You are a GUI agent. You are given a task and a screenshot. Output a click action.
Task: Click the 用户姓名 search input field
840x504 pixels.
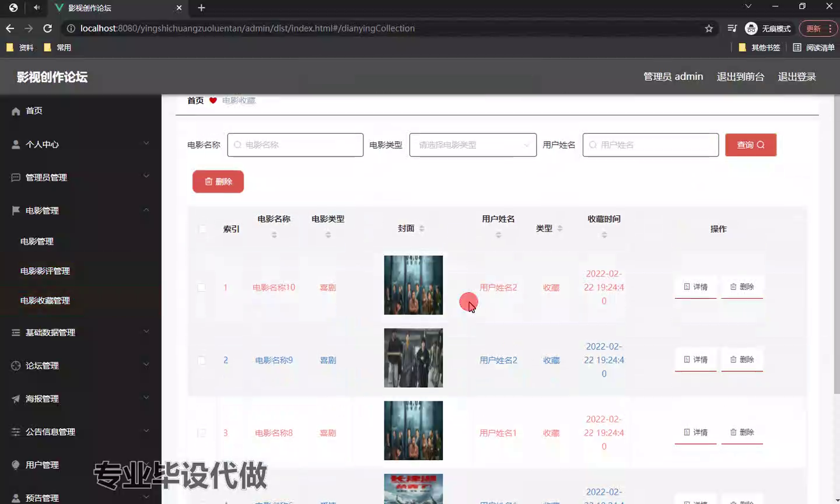coord(650,145)
